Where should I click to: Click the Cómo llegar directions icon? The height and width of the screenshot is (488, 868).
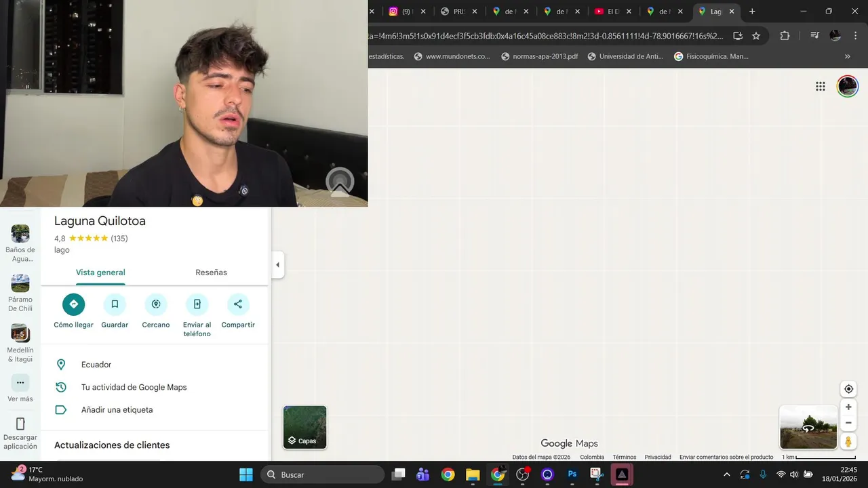73,304
